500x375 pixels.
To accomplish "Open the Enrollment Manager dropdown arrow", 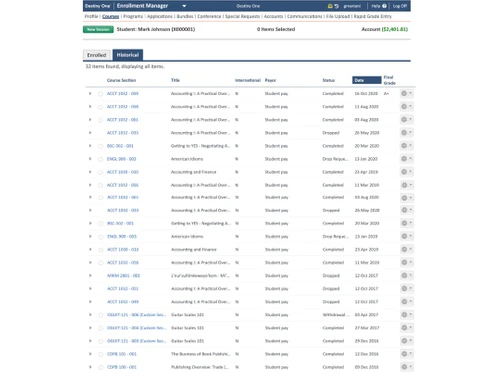I will click(184, 6).
